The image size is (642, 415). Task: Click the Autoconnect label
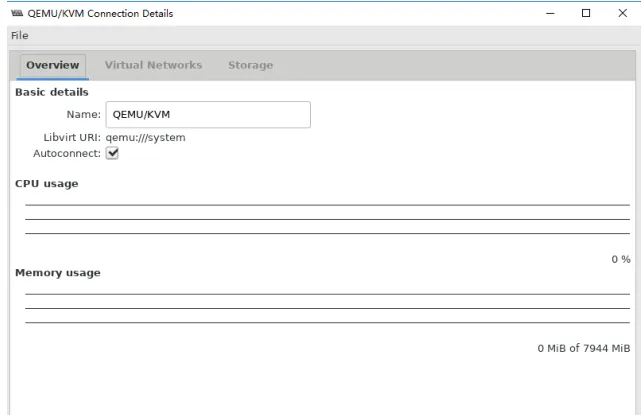67,153
